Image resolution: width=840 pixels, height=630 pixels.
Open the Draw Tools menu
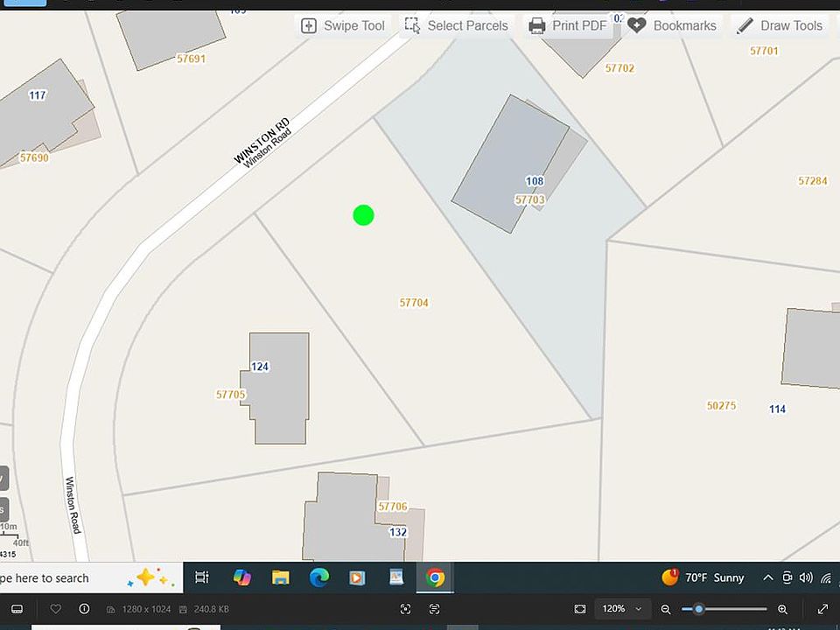pos(779,25)
